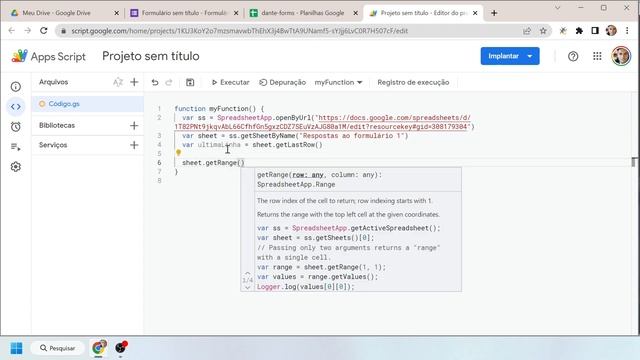
Task: Open the project Overview info icon
Action: (x=16, y=87)
